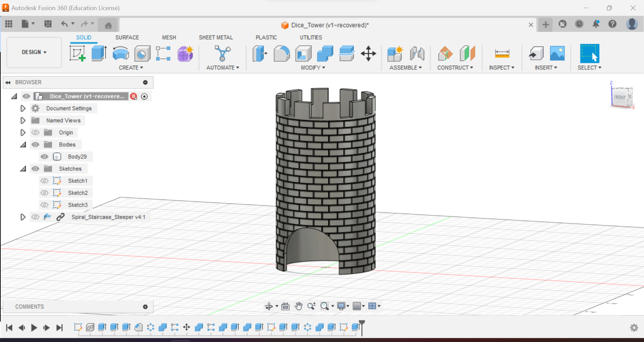Select the Move/Copy tool
This screenshot has width=644, height=342.
click(368, 54)
